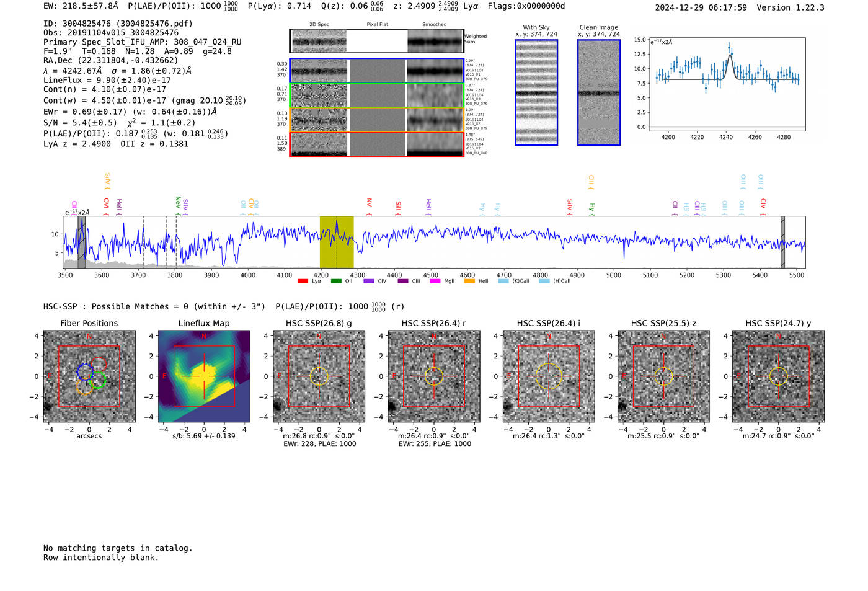Click the z: 2.4909 header value
Viewport: 868px width, 591px height.
click(x=425, y=6)
